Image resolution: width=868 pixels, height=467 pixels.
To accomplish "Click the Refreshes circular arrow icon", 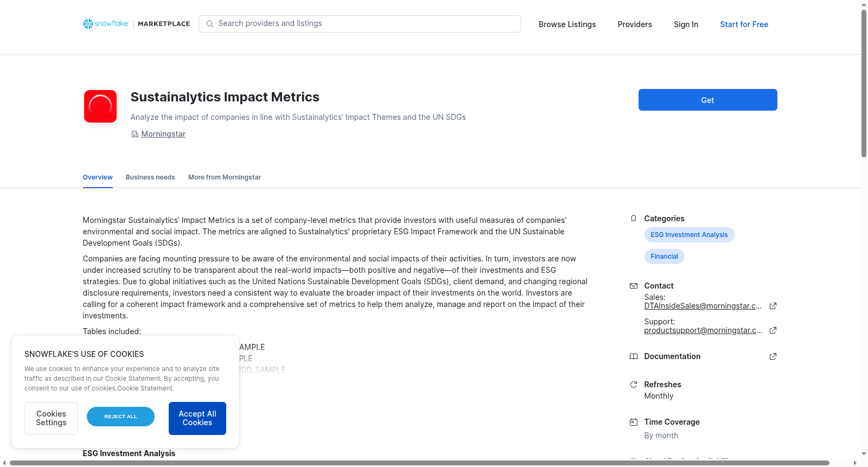I will tap(633, 385).
